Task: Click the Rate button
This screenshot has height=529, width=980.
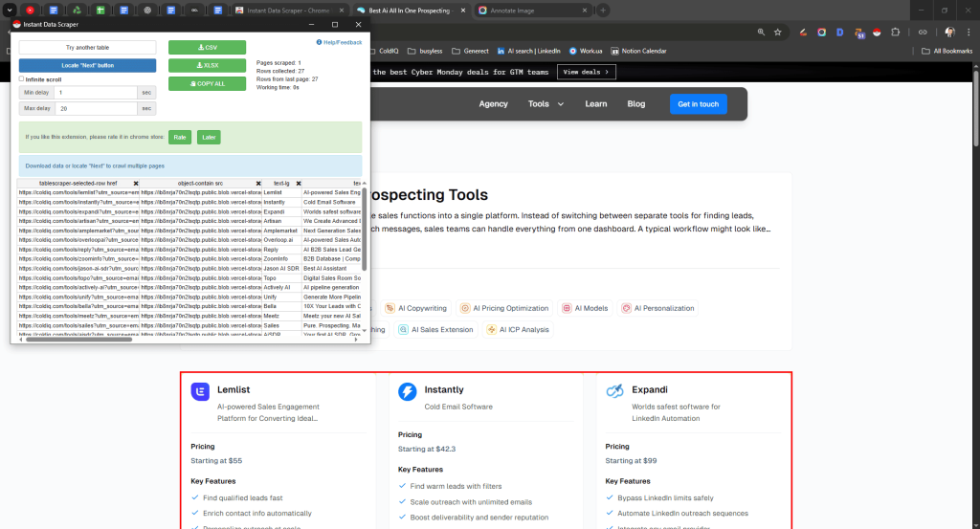Action: pos(179,138)
